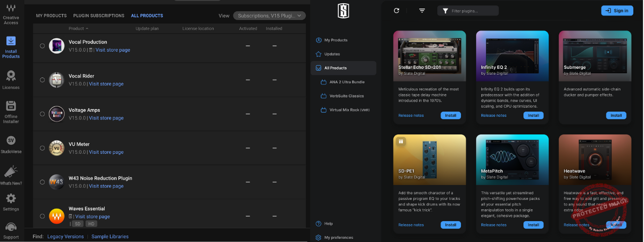Refresh the Slate plugin list
The height and width of the screenshot is (242, 644).
pyautogui.click(x=397, y=10)
